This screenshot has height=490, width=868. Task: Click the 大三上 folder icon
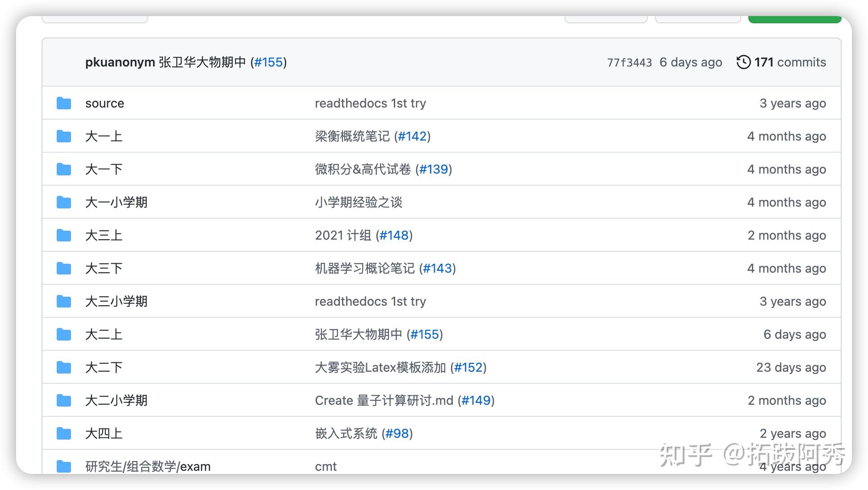(64, 235)
